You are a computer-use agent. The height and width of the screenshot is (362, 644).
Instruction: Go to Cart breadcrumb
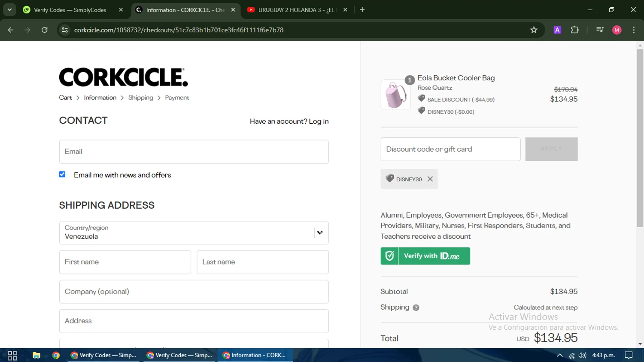[x=65, y=98]
